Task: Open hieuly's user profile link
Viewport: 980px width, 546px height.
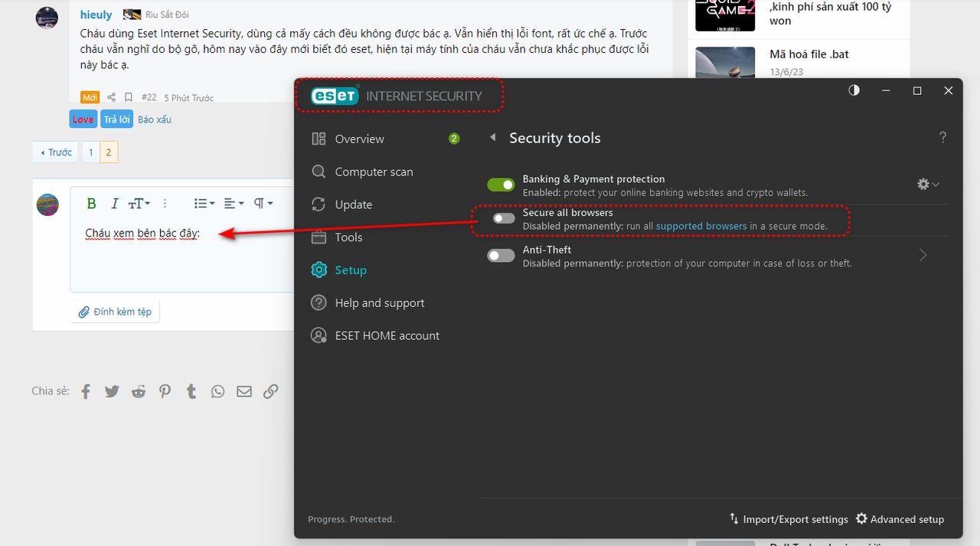Action: tap(96, 15)
